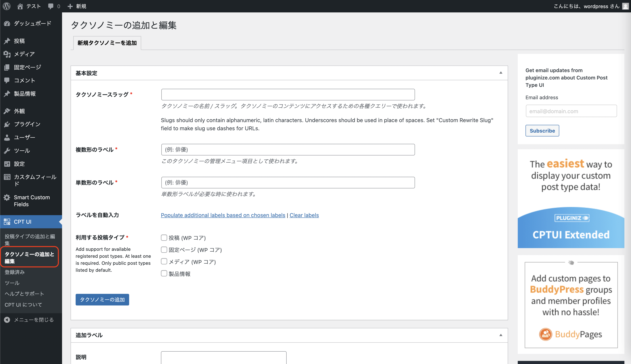This screenshot has height=364, width=631.
Task: Open the BuddyPages logo banner
Action: tap(571, 305)
